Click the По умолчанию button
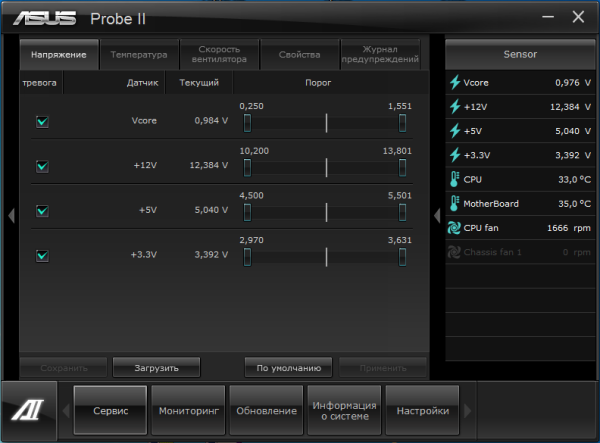Screen dimensions: 600x443 coord(289,368)
